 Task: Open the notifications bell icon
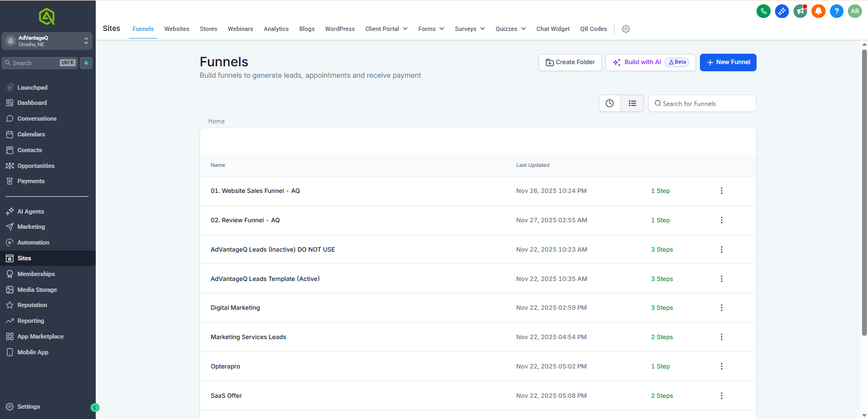click(819, 11)
